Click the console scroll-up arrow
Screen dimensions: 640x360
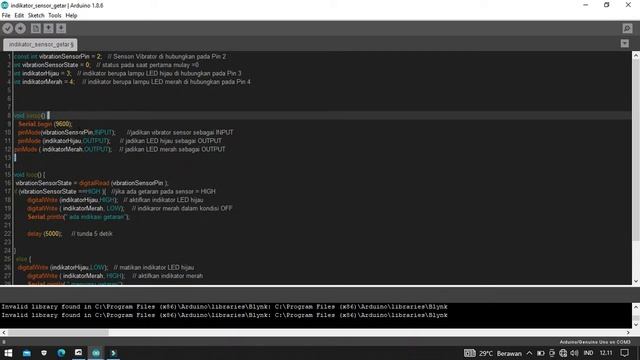636,307
